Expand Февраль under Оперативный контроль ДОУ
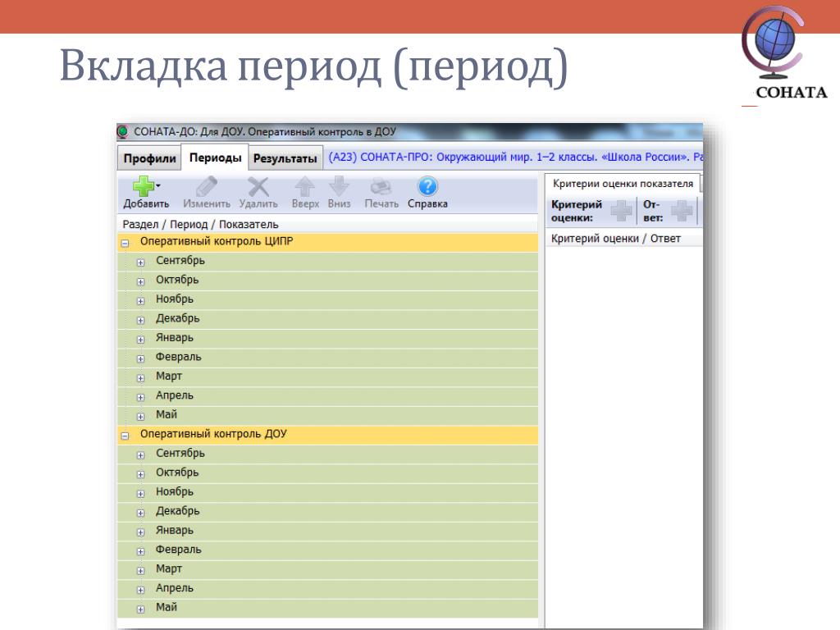This screenshot has width=840, height=630. click(x=140, y=552)
